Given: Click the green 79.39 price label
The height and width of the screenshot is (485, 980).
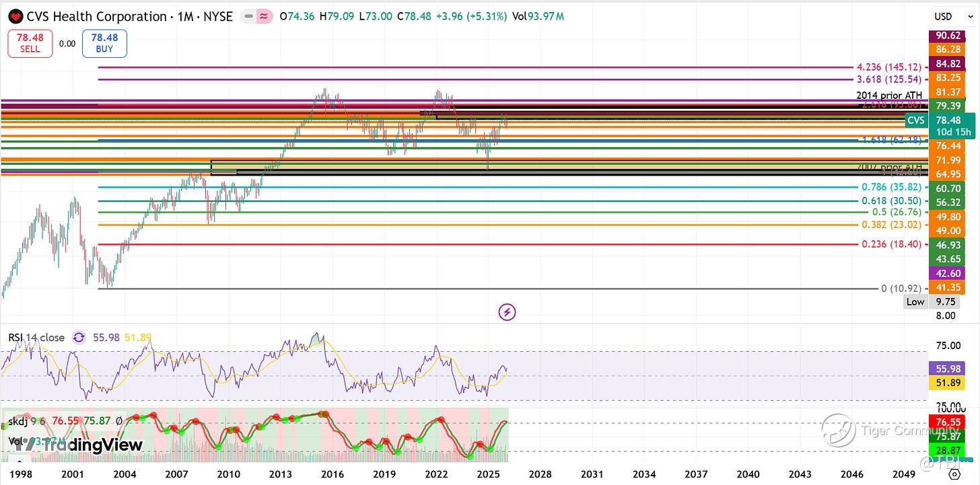Looking at the screenshot, I should [946, 106].
